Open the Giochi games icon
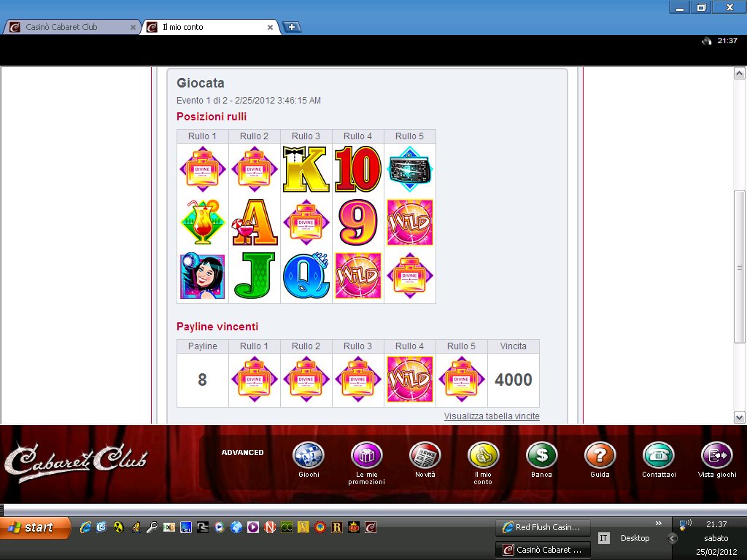This screenshot has width=747, height=560. click(x=309, y=456)
